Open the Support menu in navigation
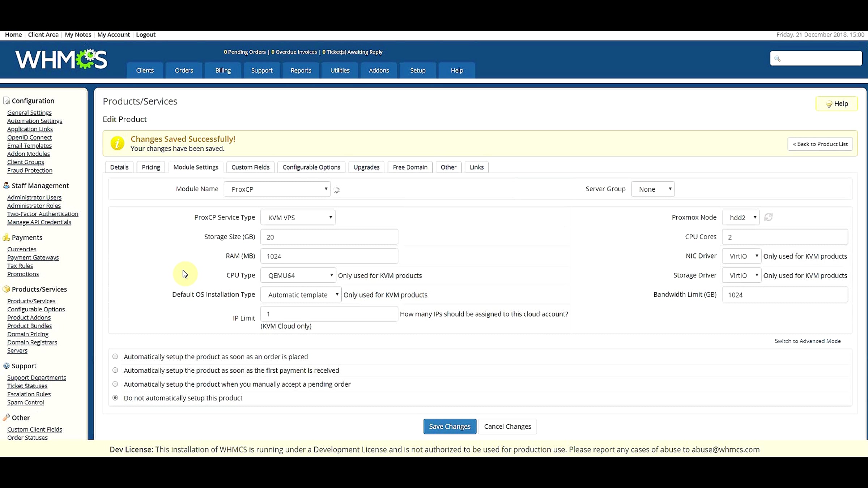The height and width of the screenshot is (488, 868). tap(262, 70)
